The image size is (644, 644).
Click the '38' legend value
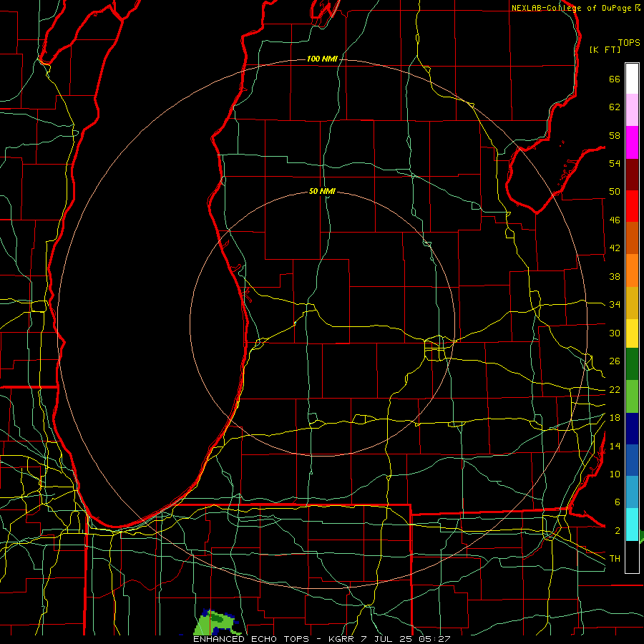tap(615, 276)
